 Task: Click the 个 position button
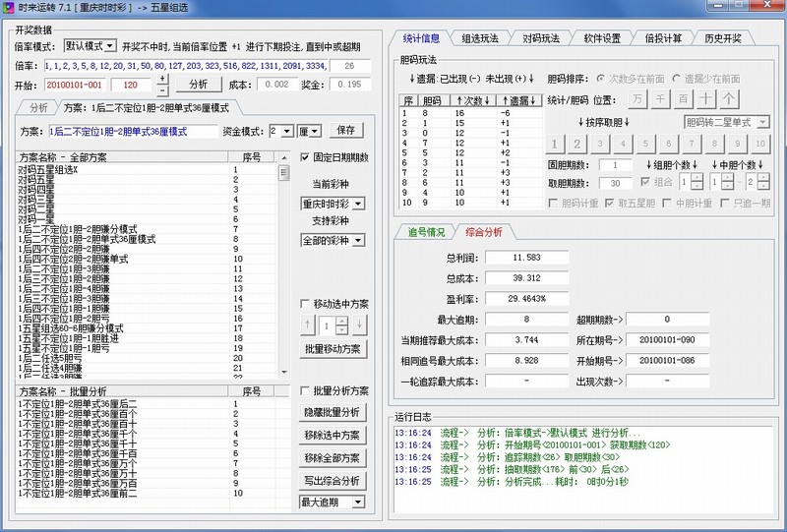pos(729,98)
